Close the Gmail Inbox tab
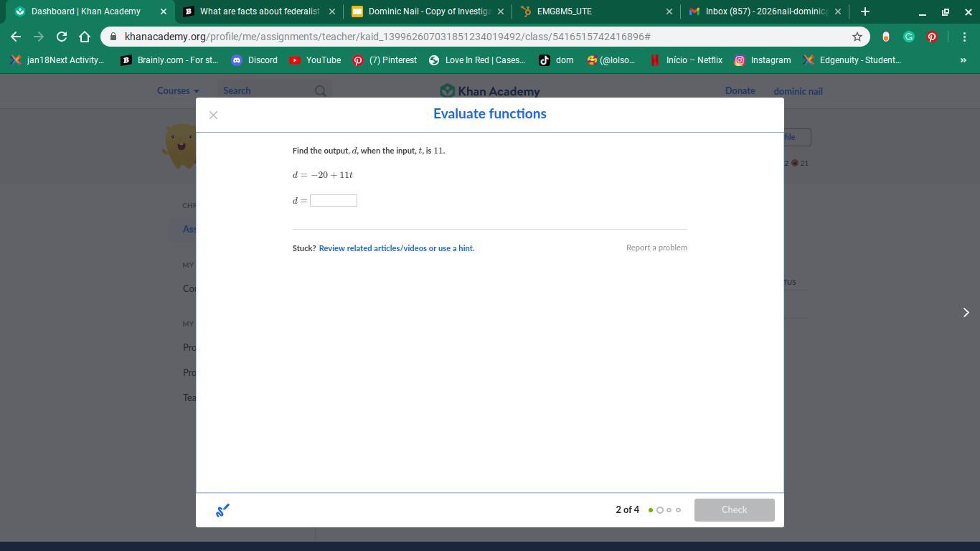 [x=838, y=11]
